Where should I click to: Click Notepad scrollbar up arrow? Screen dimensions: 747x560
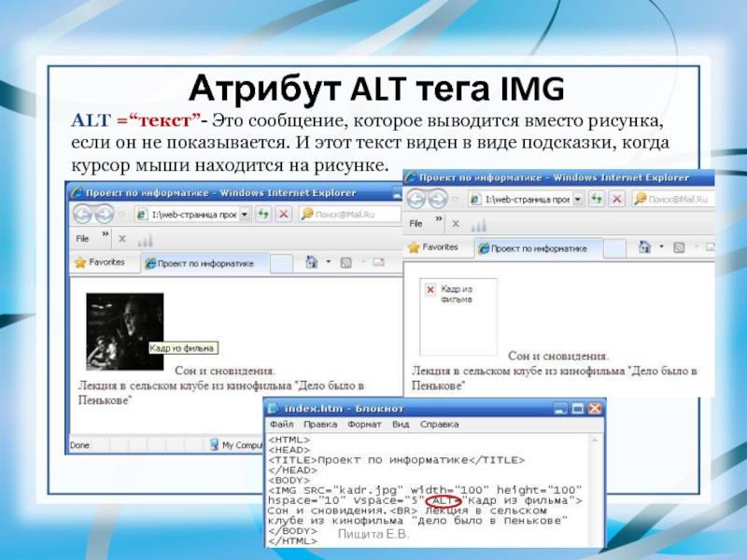point(595,441)
